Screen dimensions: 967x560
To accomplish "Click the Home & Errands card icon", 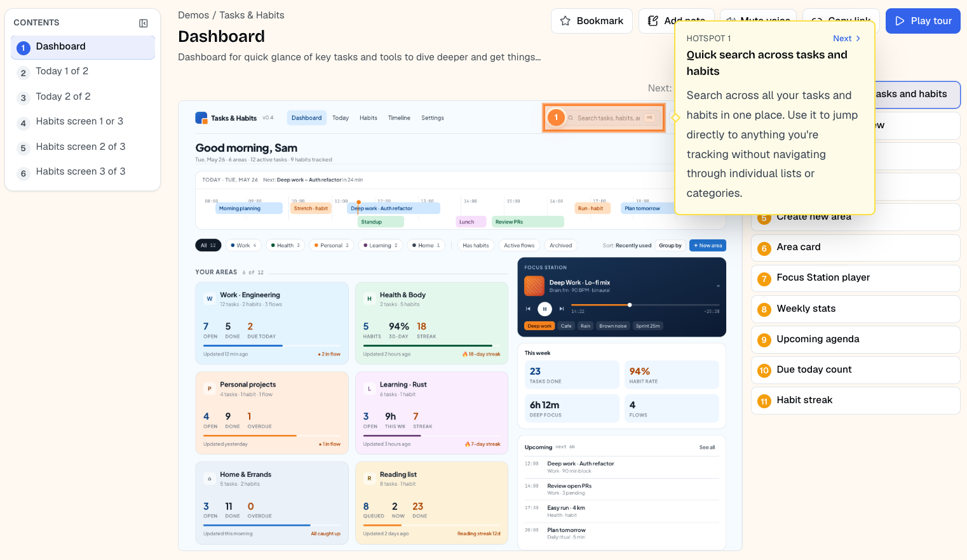I will (210, 478).
